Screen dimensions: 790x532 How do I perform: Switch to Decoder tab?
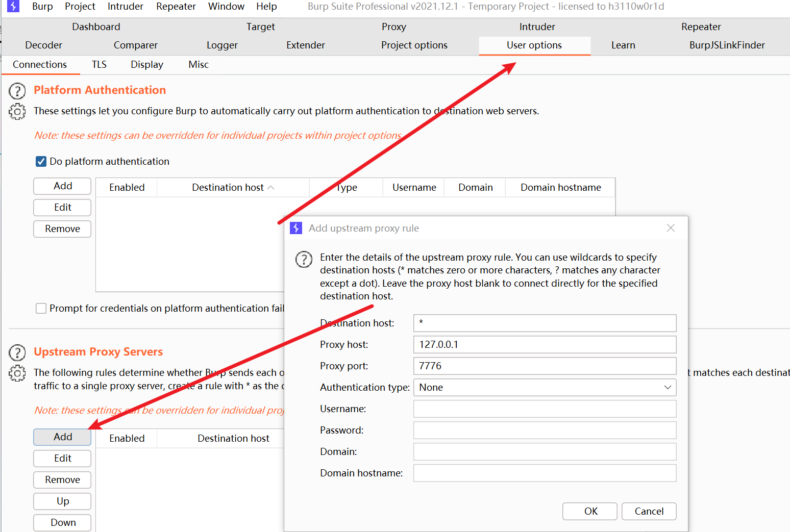[x=44, y=45]
